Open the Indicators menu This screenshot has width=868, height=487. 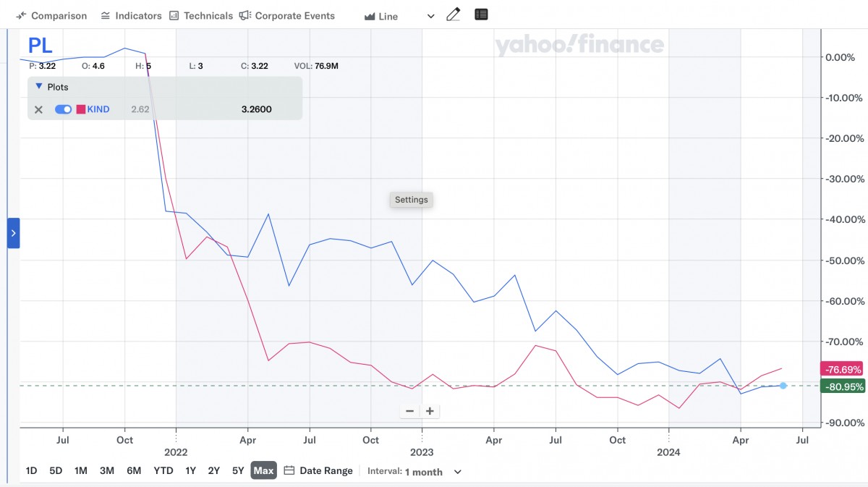131,15
